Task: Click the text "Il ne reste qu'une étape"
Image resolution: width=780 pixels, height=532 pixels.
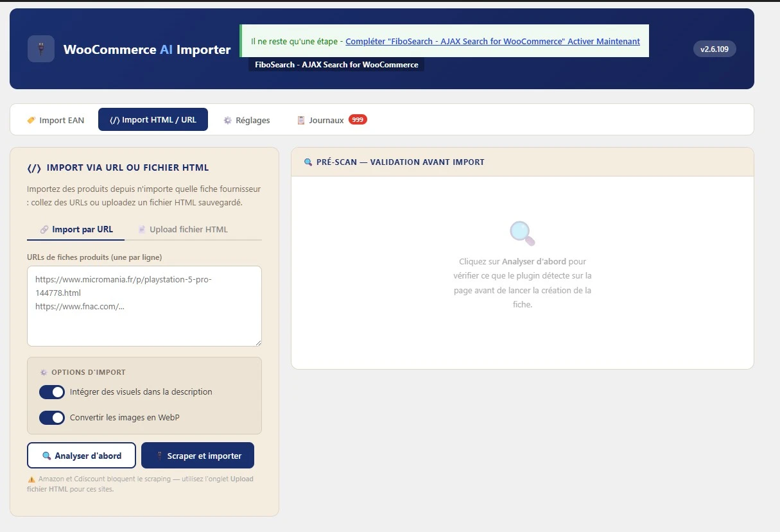Action: [294, 41]
